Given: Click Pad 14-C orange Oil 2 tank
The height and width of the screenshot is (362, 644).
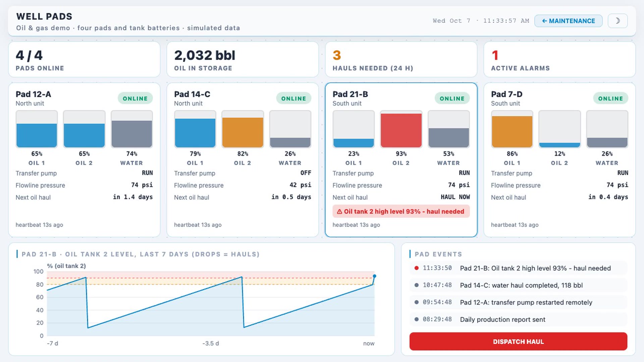Looking at the screenshot, I should pyautogui.click(x=243, y=129).
